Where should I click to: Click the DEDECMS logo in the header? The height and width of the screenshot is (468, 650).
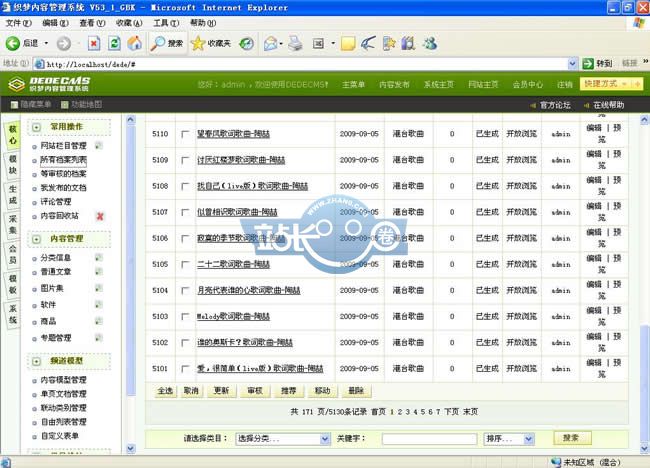[x=49, y=84]
